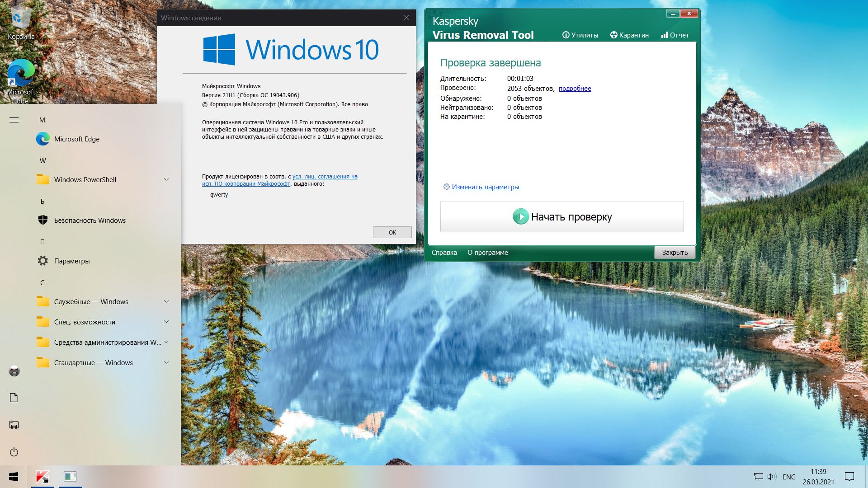The width and height of the screenshot is (868, 488).
Task: Open the О программе item
Action: click(x=487, y=253)
